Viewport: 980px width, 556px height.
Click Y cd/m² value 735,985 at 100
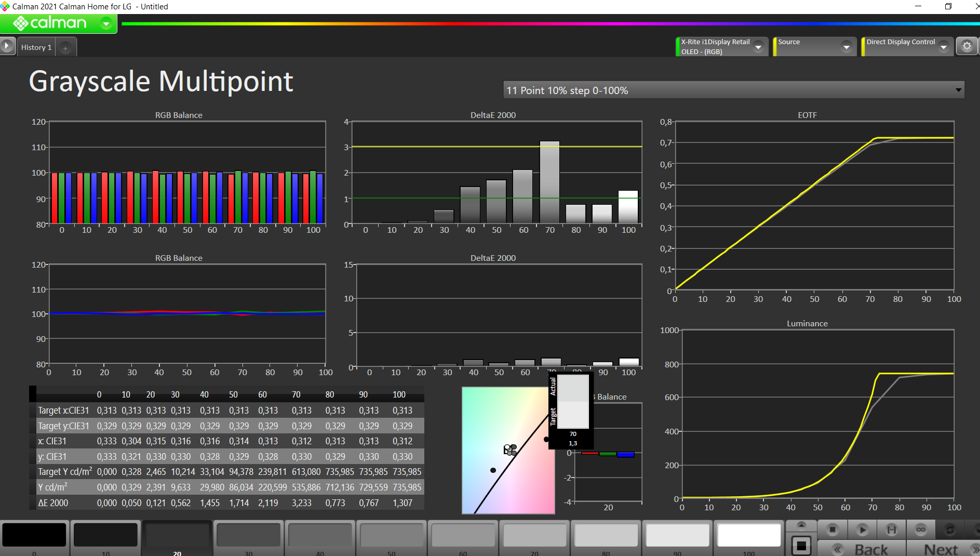click(407, 487)
